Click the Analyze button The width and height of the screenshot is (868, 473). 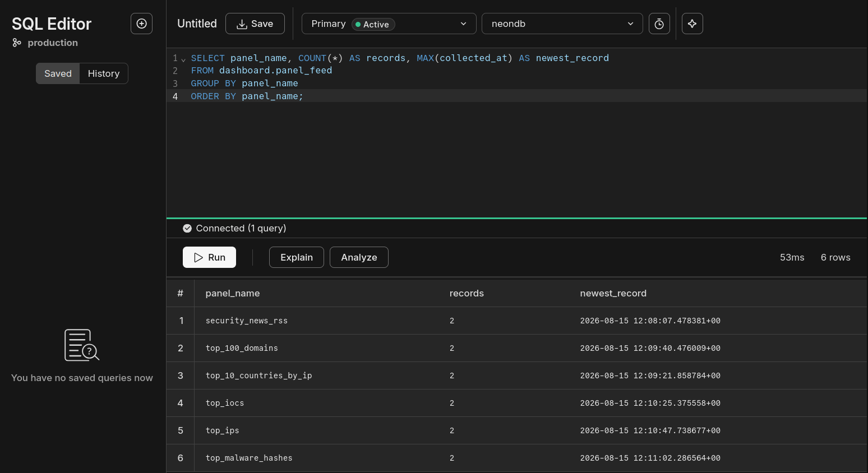tap(359, 257)
